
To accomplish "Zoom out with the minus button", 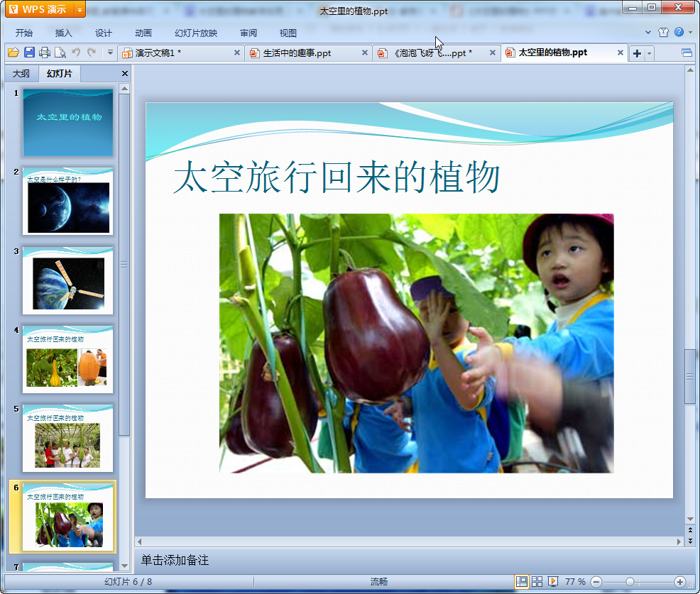I will 596,581.
